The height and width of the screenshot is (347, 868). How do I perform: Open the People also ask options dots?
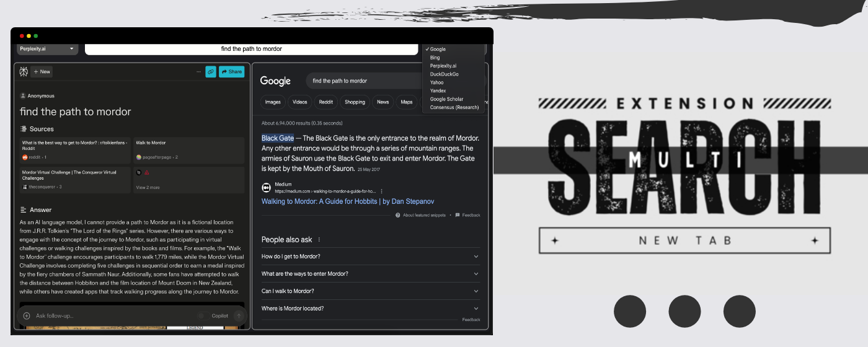[x=319, y=240]
